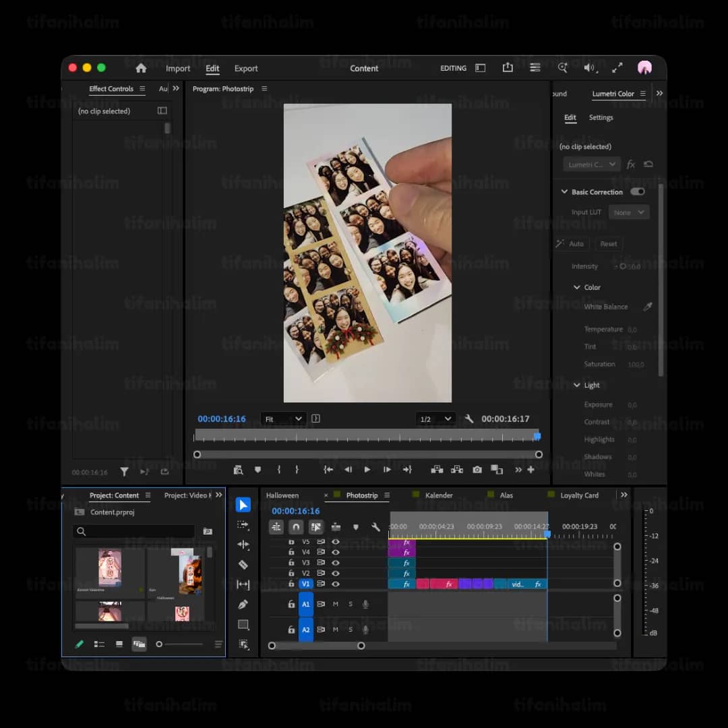Switch Project panel to list view

(99, 644)
